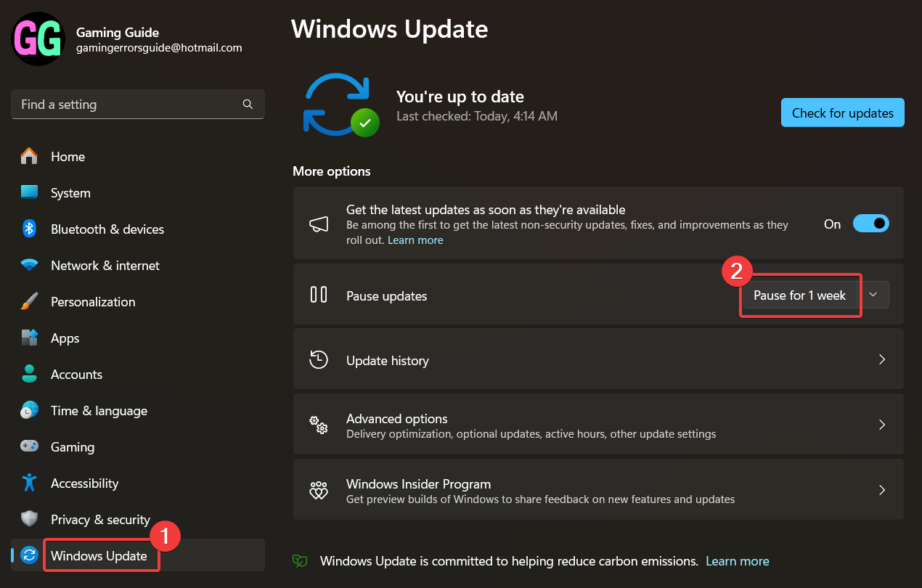Click the More options heading

pos(332,171)
